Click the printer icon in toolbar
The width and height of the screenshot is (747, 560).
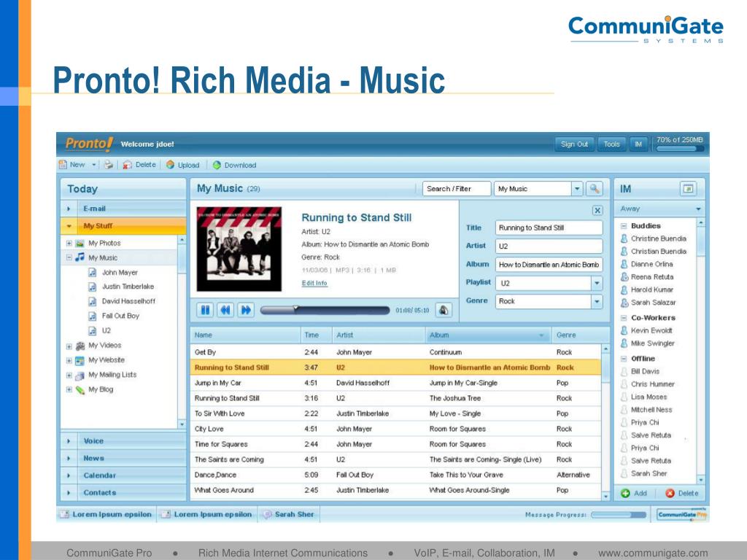pyautogui.click(x=109, y=165)
